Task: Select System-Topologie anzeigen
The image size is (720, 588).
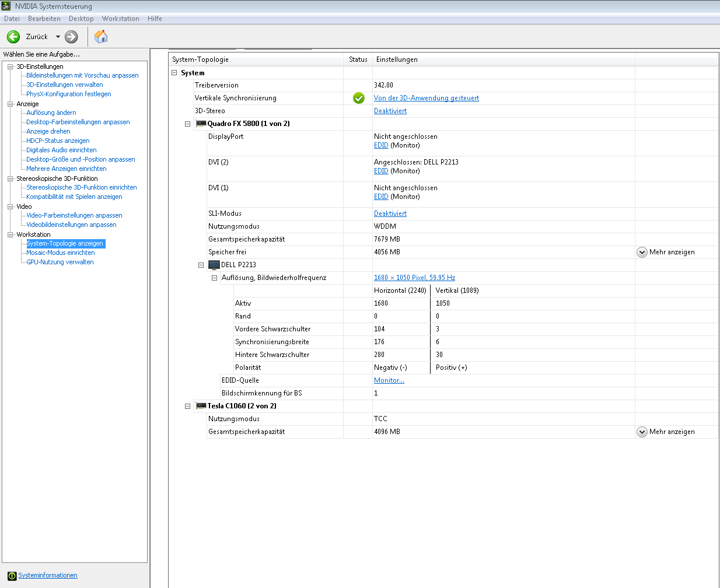Action: [x=65, y=243]
